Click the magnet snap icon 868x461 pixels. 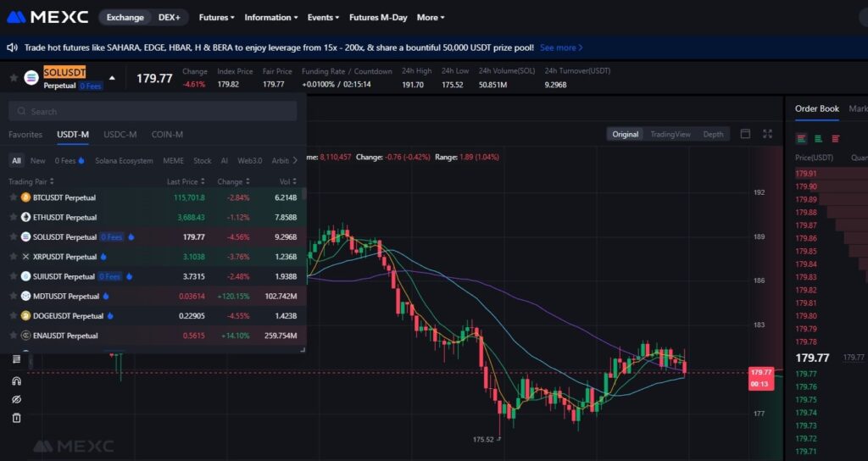click(17, 380)
